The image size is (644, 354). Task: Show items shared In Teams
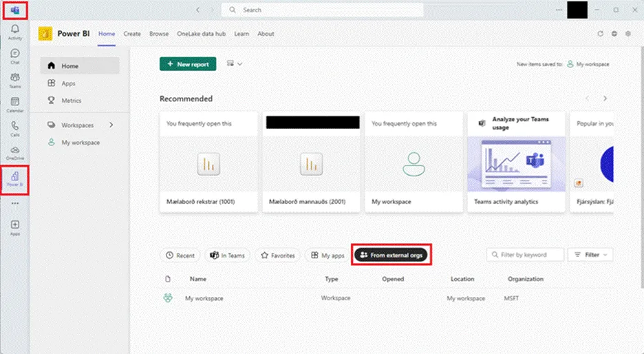pos(227,256)
